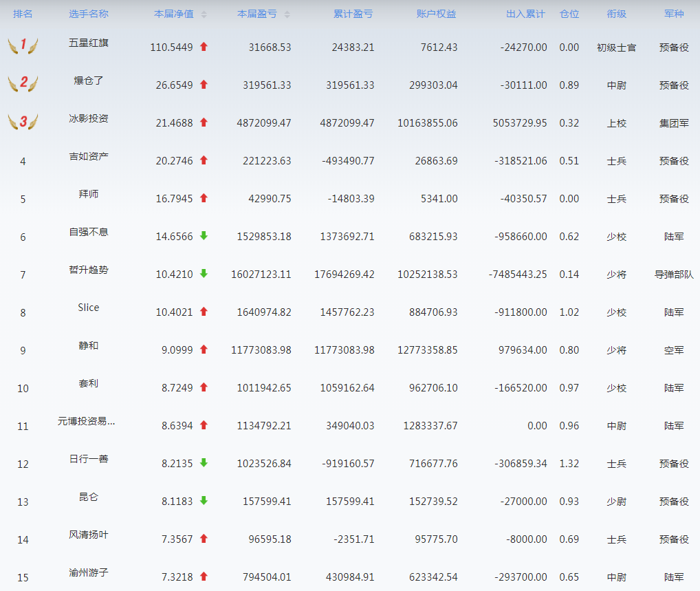Screen dimensions: 700x591
Task: Click red up arrow beside 110.5449
Action: pos(204,47)
